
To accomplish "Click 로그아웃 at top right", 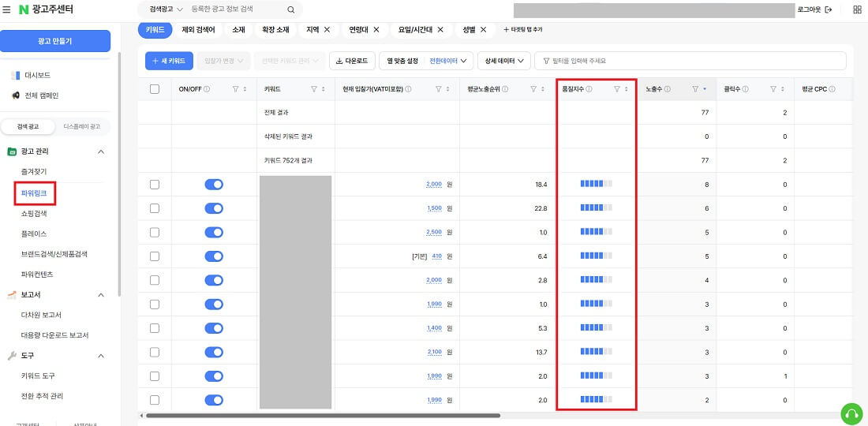I will pyautogui.click(x=814, y=9).
